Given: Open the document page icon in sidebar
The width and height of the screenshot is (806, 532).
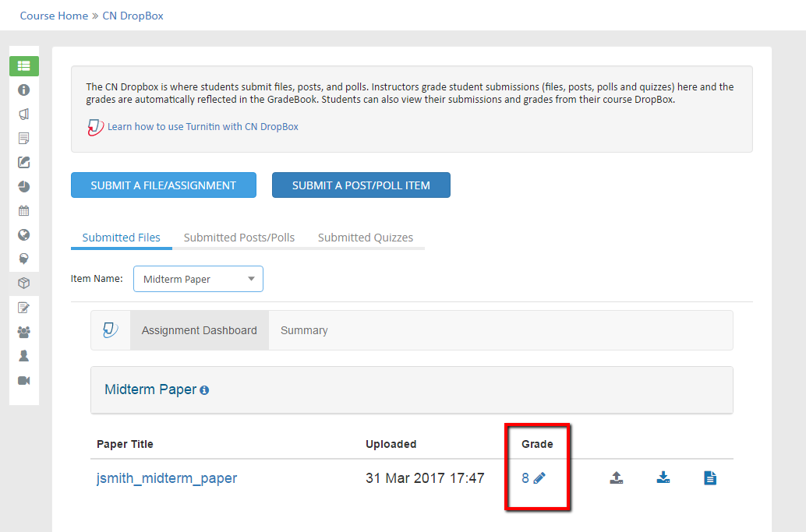Looking at the screenshot, I should pyautogui.click(x=23, y=138).
